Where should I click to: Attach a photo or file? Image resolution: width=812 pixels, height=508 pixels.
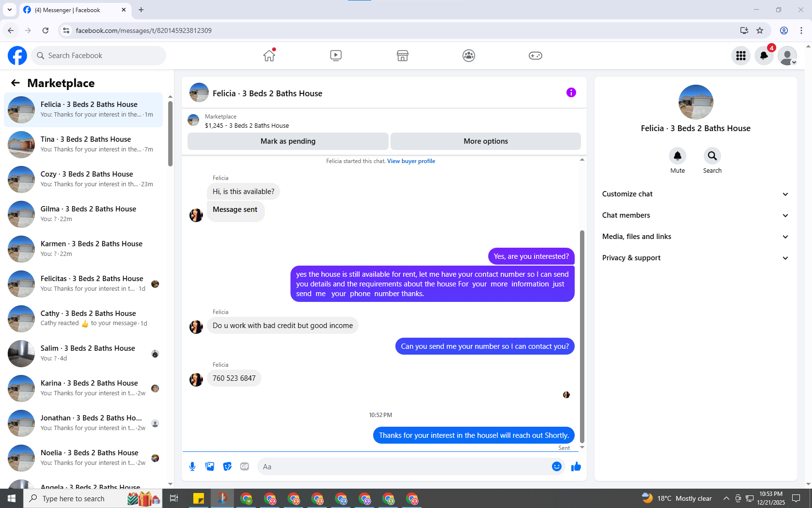[210, 466]
